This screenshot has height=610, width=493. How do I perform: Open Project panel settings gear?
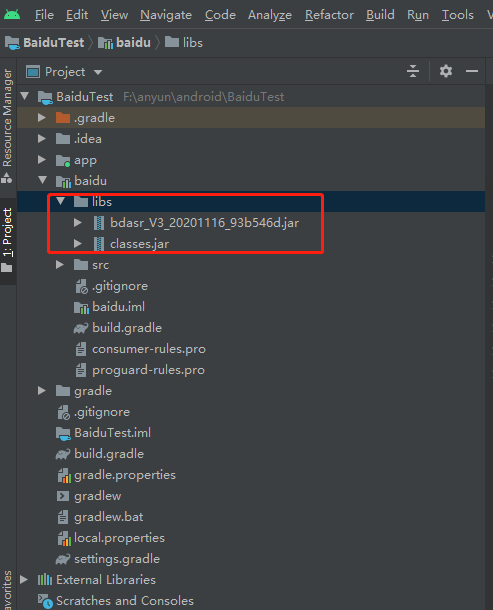pyautogui.click(x=446, y=71)
